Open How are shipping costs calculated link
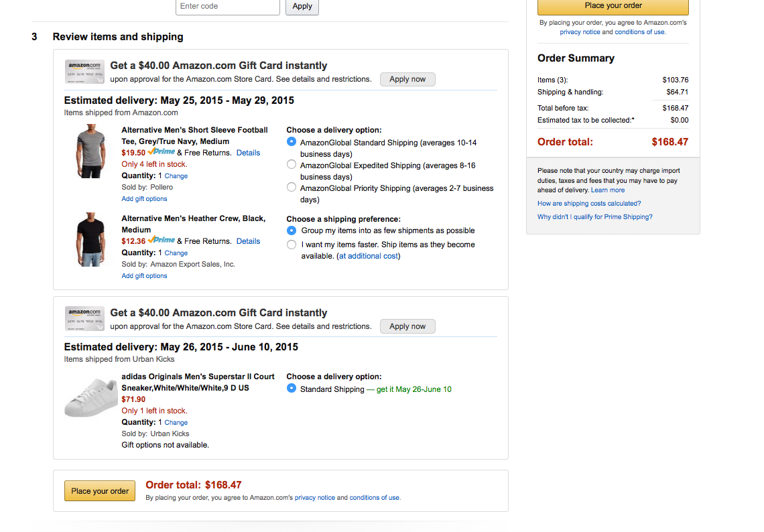This screenshot has width=764, height=532. [589, 204]
